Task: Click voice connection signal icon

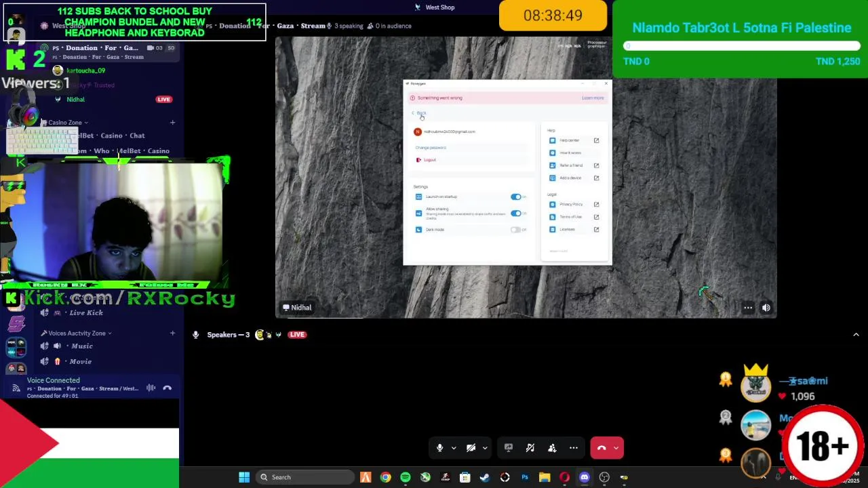Action: click(16, 388)
